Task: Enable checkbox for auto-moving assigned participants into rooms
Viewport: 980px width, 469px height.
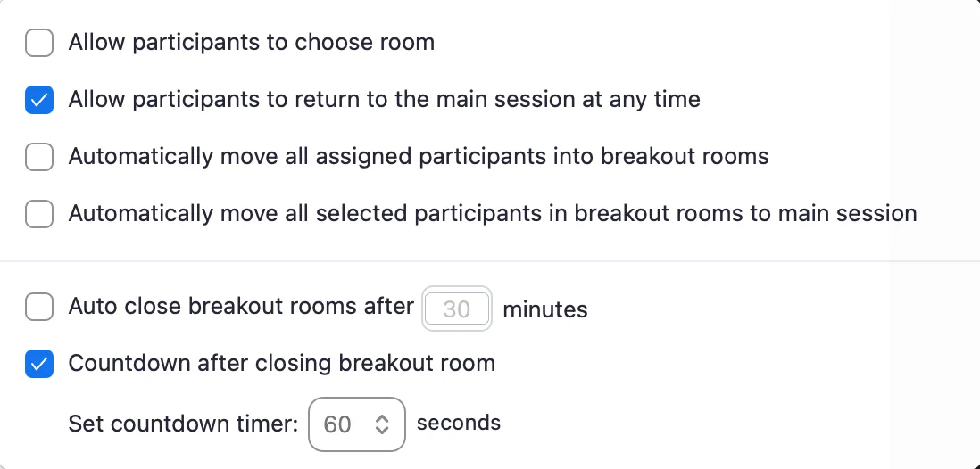Action: click(x=39, y=157)
